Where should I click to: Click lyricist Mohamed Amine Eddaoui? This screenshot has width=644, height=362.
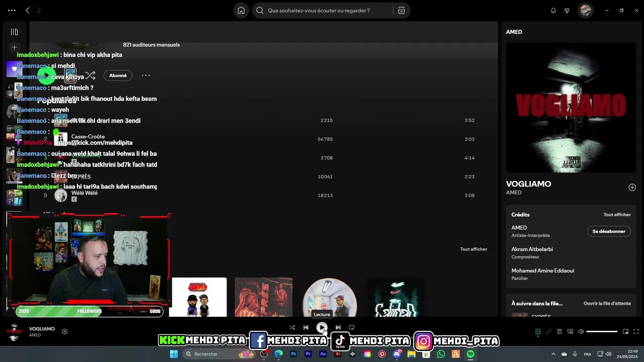click(x=542, y=270)
